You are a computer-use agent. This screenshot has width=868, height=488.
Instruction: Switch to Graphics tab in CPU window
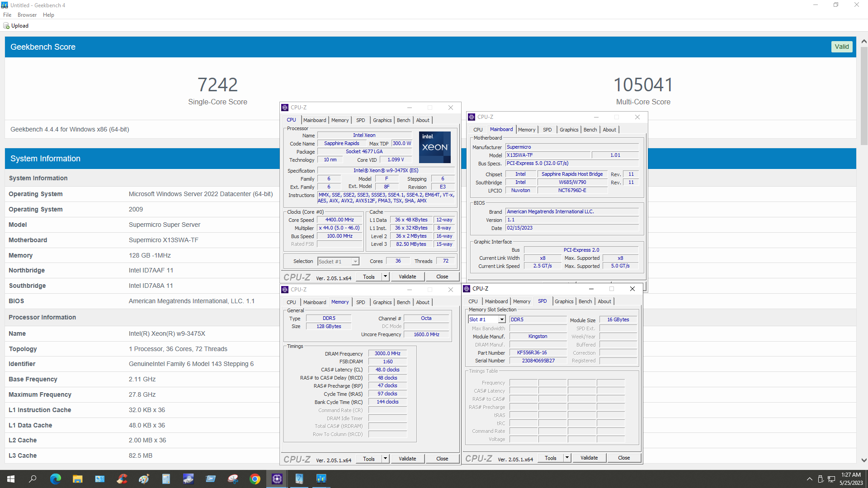pyautogui.click(x=382, y=120)
